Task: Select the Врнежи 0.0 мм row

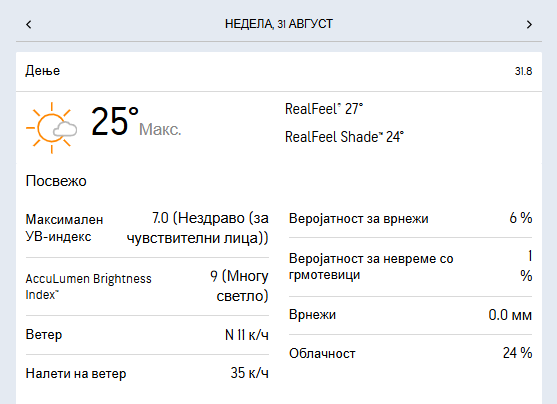Action: (x=410, y=315)
